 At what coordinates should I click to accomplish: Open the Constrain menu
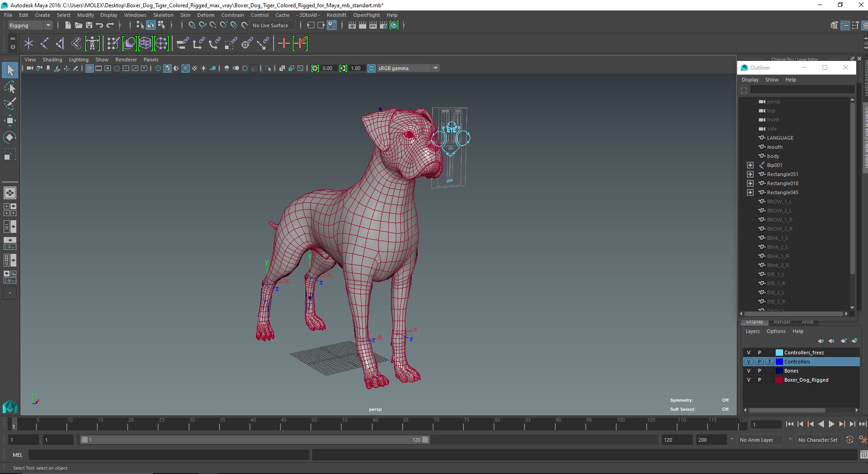pyautogui.click(x=232, y=15)
